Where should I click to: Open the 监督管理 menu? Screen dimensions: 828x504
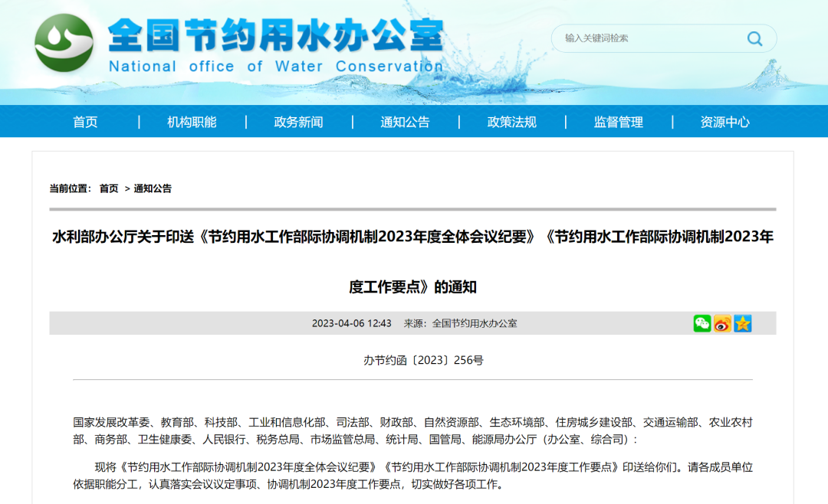618,121
